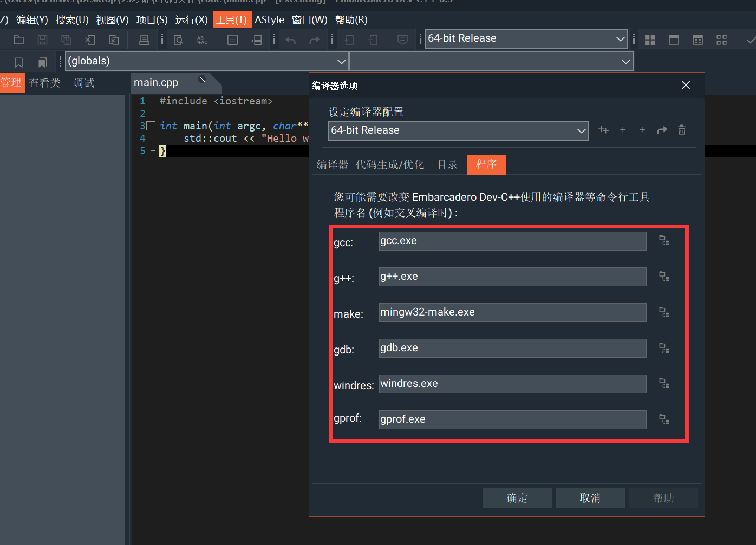Close the 编译器选项 dialog
The height and width of the screenshot is (545, 756).
(686, 86)
